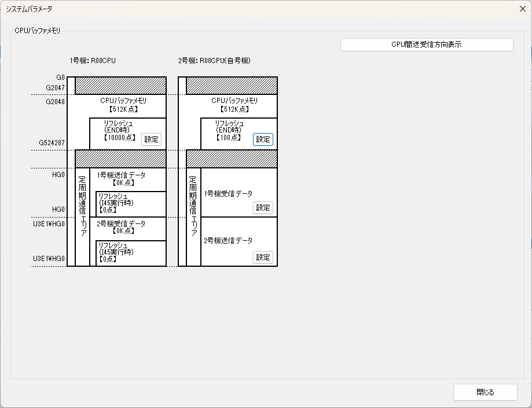Click the CPU間送受信方向表示 button
Image resolution: width=532 pixels, height=408 pixels.
pos(427,45)
